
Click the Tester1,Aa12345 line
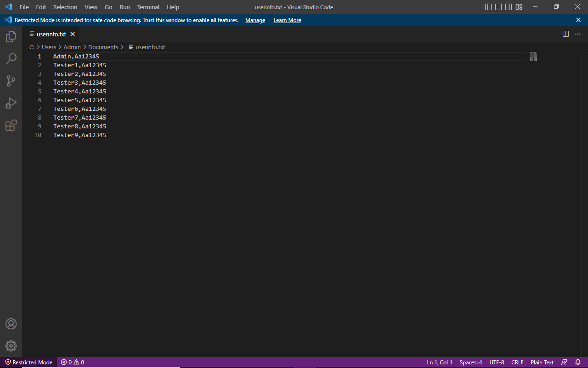(80, 65)
